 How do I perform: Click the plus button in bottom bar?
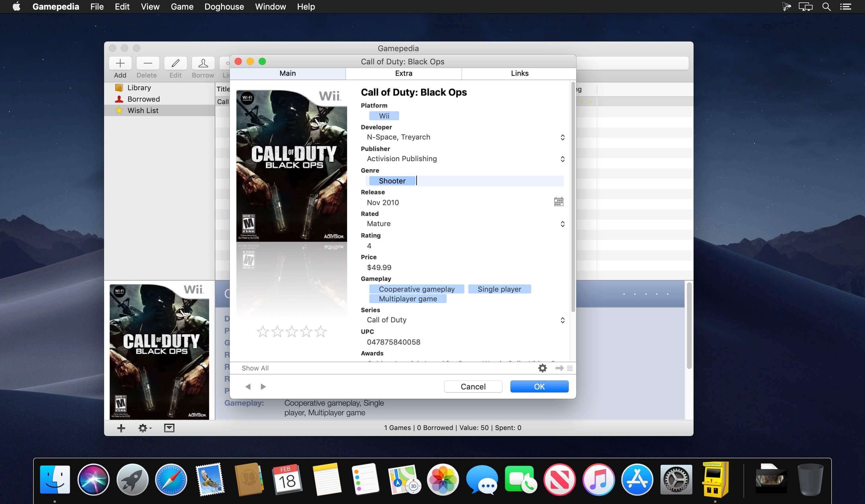coord(121,428)
